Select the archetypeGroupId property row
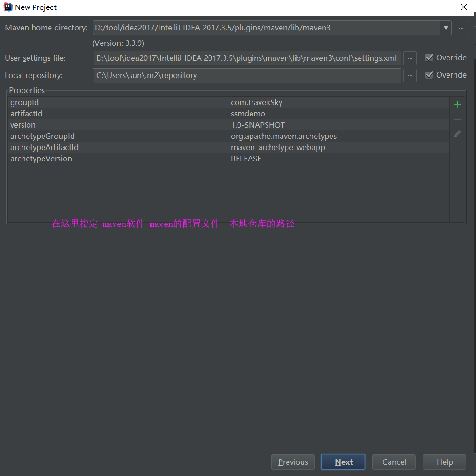 point(229,137)
